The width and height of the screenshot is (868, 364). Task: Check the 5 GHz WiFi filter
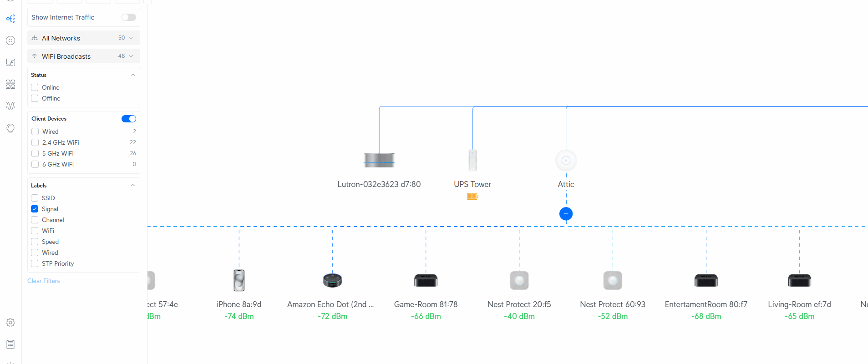(35, 153)
